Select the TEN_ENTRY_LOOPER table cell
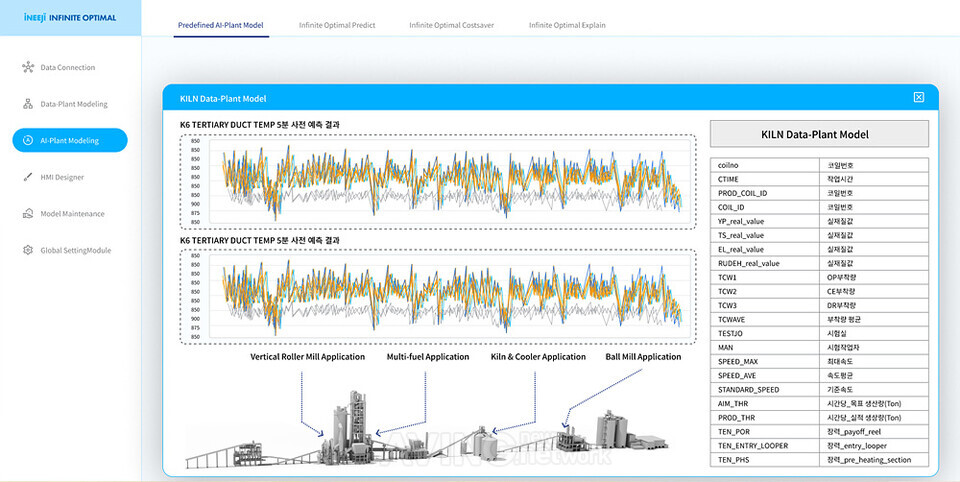 pos(765,446)
